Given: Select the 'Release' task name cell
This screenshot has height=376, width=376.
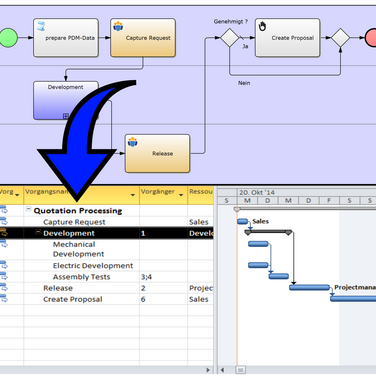Looking at the screenshot, I should 81,288.
